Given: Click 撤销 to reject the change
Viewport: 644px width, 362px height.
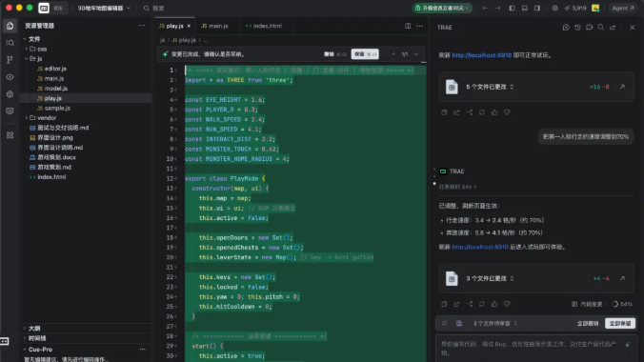Looking at the screenshot, I should click(335, 54).
